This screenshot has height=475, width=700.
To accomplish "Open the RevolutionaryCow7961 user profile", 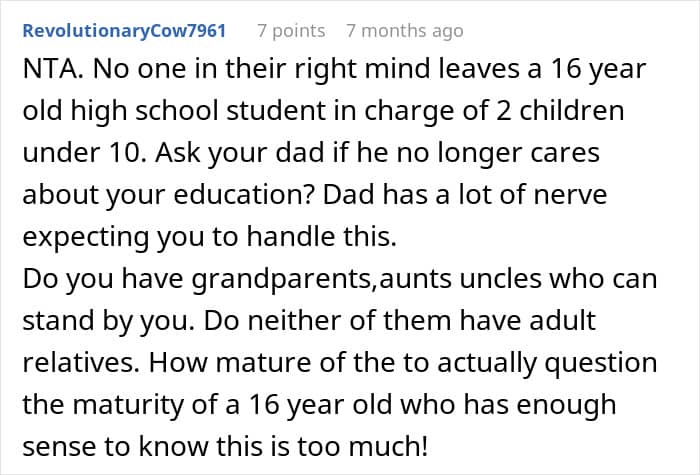I will (124, 31).
